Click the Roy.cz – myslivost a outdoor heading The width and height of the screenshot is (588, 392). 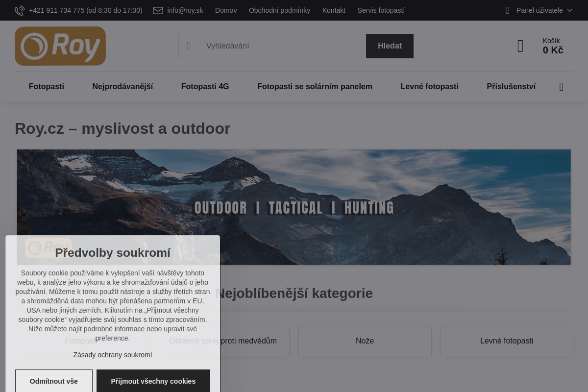point(122,128)
